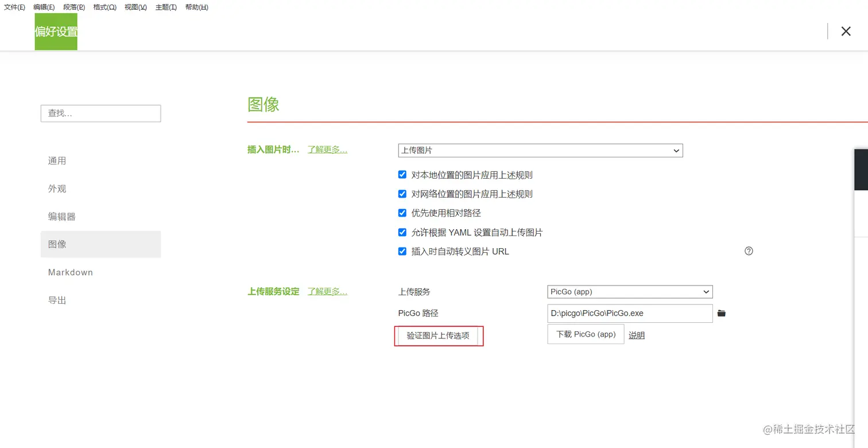Switch to the 导出 settings section
The width and height of the screenshot is (868, 448).
(100, 300)
